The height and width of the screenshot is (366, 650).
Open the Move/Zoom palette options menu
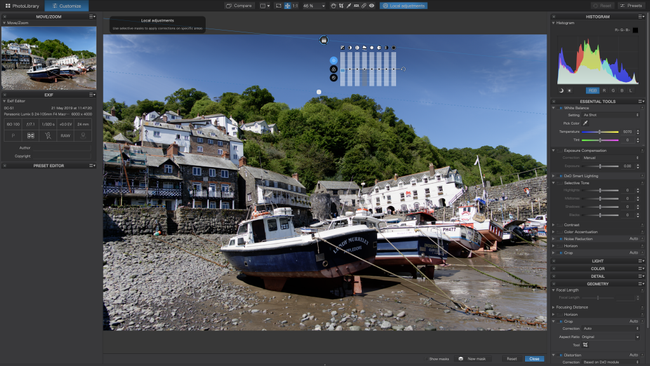[x=92, y=17]
